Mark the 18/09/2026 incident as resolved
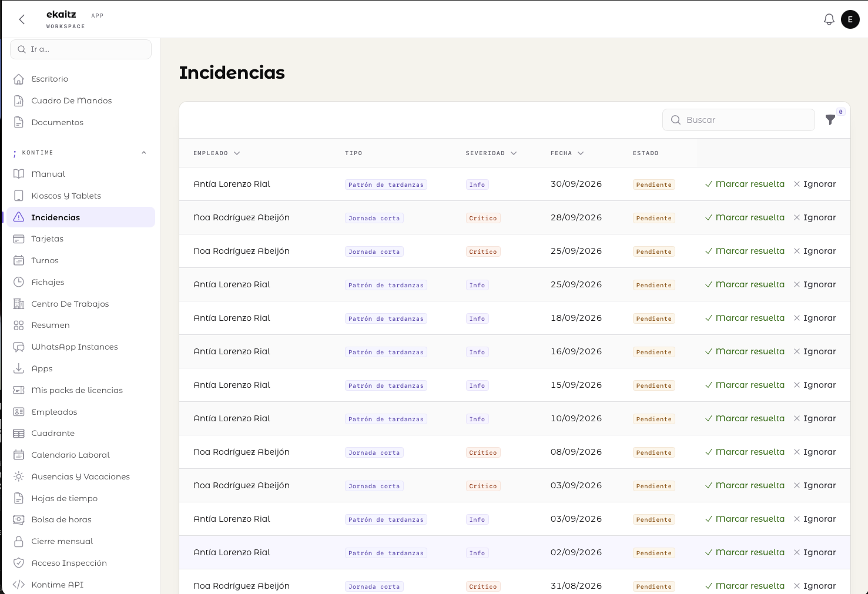 (745, 318)
